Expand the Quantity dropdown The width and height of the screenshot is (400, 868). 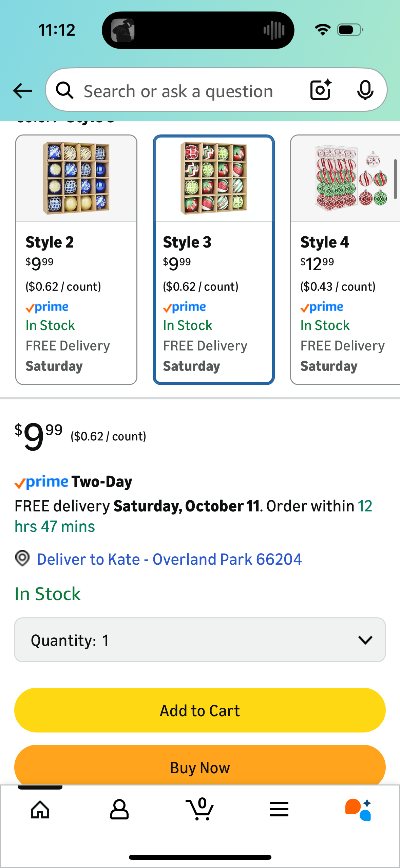200,640
